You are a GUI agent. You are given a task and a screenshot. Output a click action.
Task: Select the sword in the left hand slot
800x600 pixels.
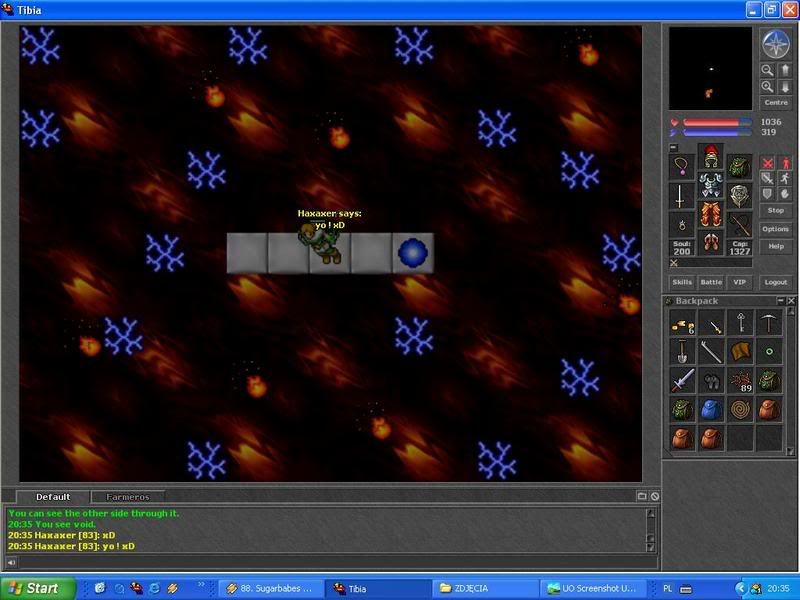pyautogui.click(x=682, y=196)
